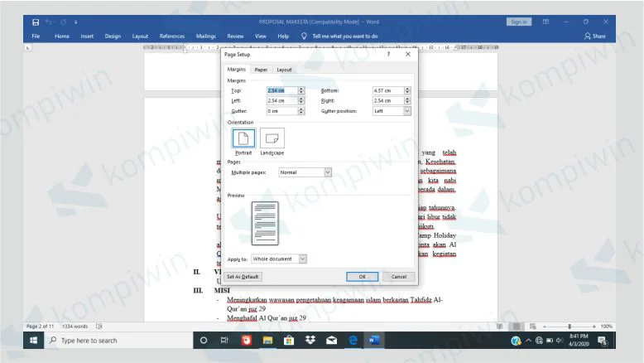Click Set As Default button
Image resolution: width=644 pixels, height=363 pixels.
[243, 277]
